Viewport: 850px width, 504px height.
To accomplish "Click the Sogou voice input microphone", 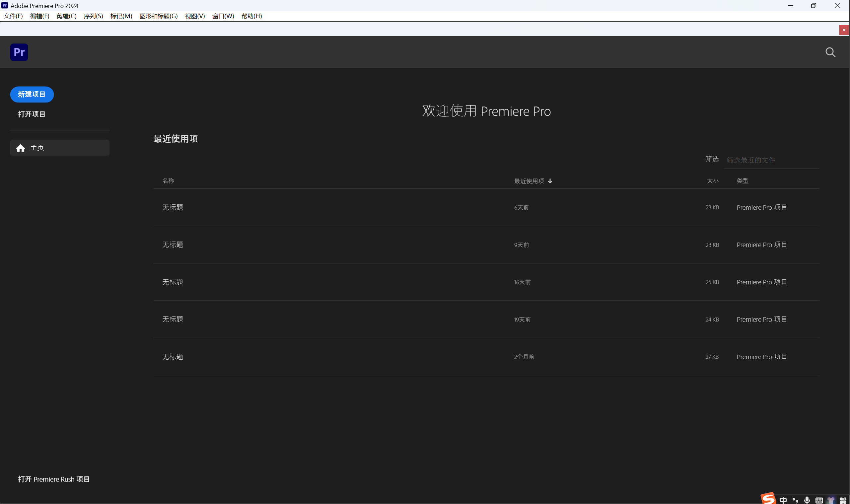I will (807, 500).
